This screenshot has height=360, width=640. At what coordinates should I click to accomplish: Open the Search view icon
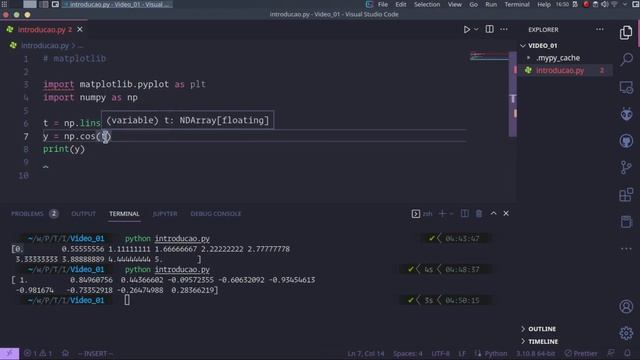click(626, 60)
